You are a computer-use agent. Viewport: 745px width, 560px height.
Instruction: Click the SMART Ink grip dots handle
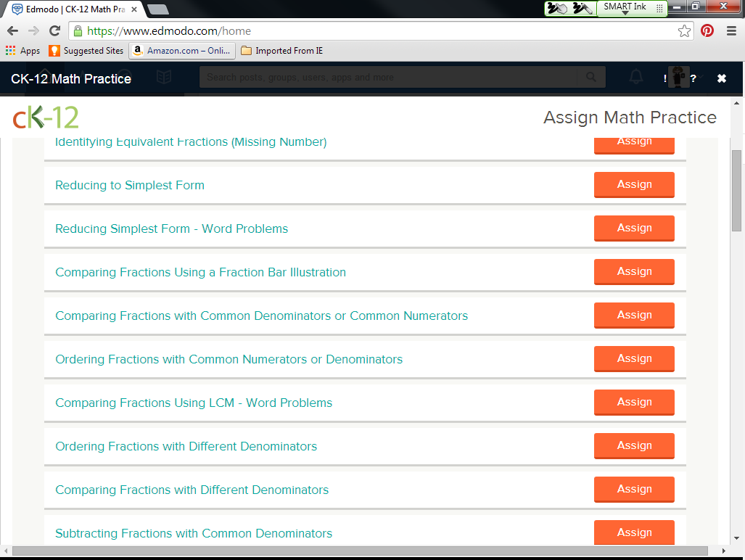click(659, 8)
